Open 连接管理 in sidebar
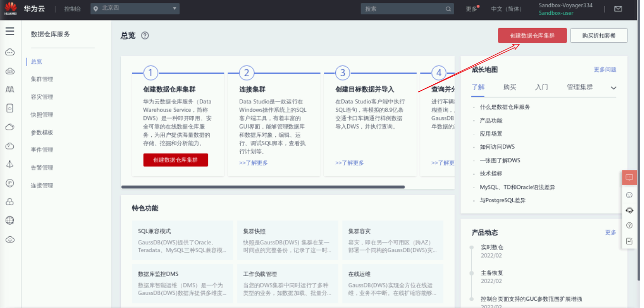The height and width of the screenshot is (308, 644). (42, 186)
